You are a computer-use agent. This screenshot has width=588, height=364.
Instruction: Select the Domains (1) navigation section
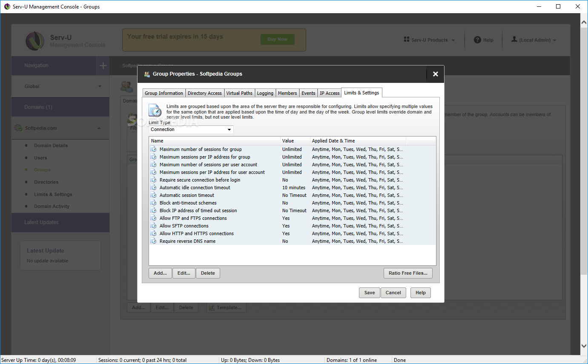60,107
